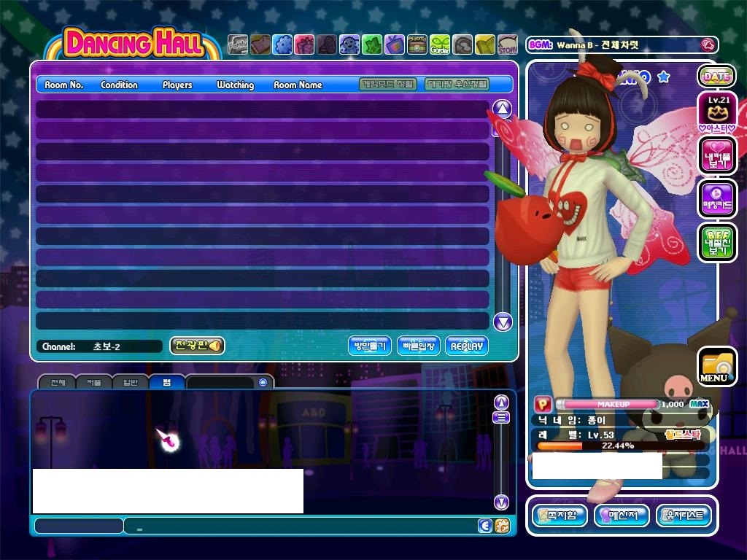Open the yellow book icon

pos(484,44)
